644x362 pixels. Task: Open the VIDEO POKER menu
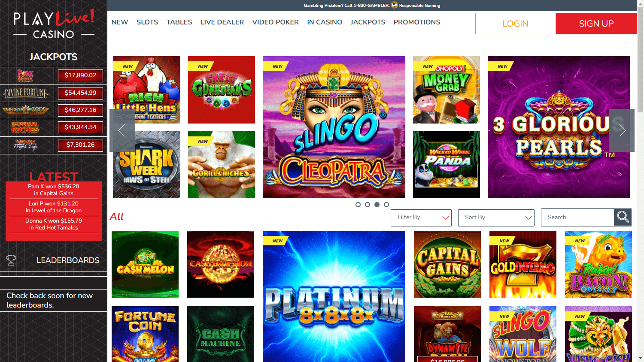click(x=275, y=22)
